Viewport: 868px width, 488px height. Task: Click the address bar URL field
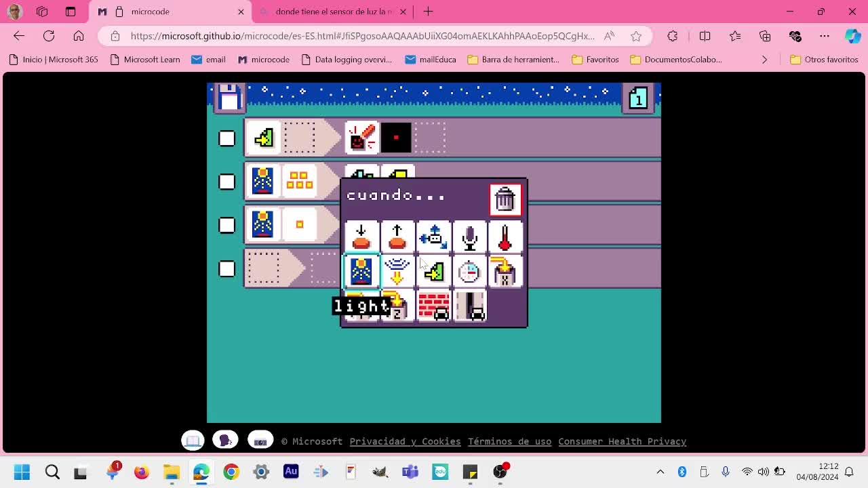363,36
